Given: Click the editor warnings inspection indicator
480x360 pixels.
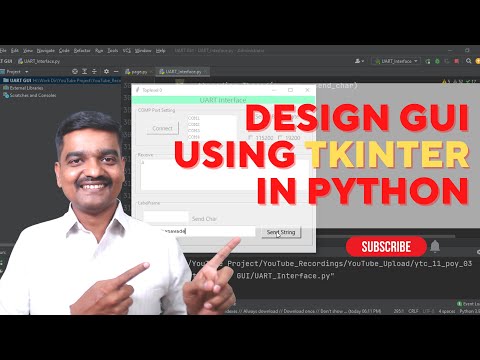Looking at the screenshot, I should tap(460, 82).
